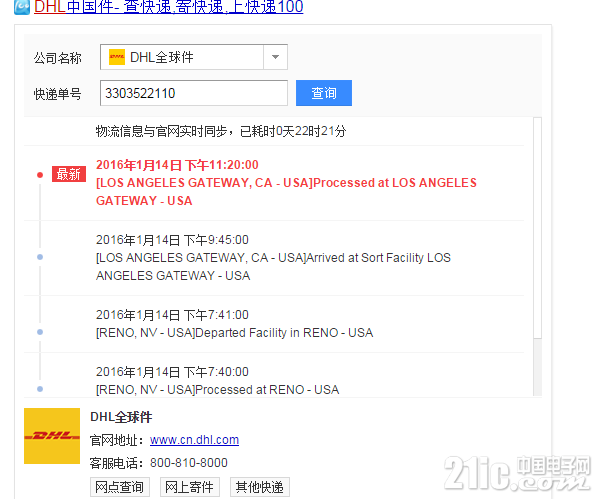Click the small DHL logo in company selector

[x=117, y=57]
